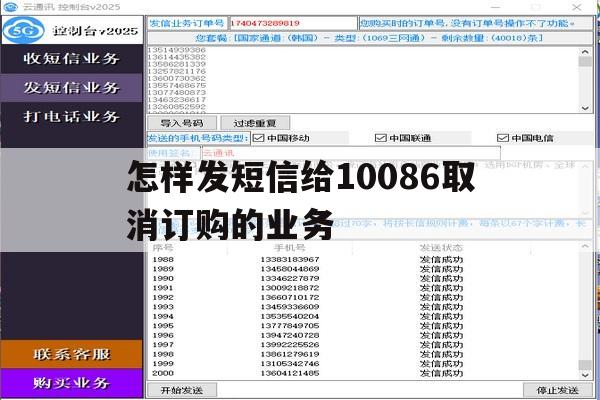Click phone number list scroll up arrow
The width and height of the screenshot is (600, 400).
(585, 52)
